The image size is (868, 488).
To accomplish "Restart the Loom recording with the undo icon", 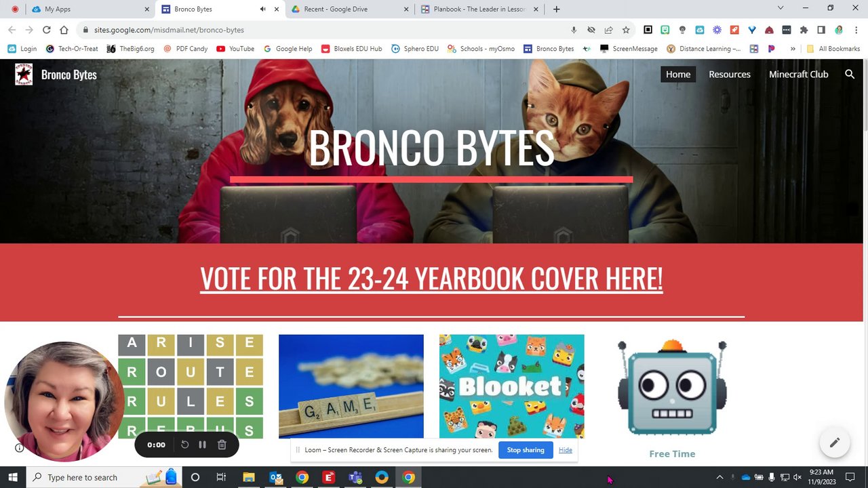I will click(184, 445).
